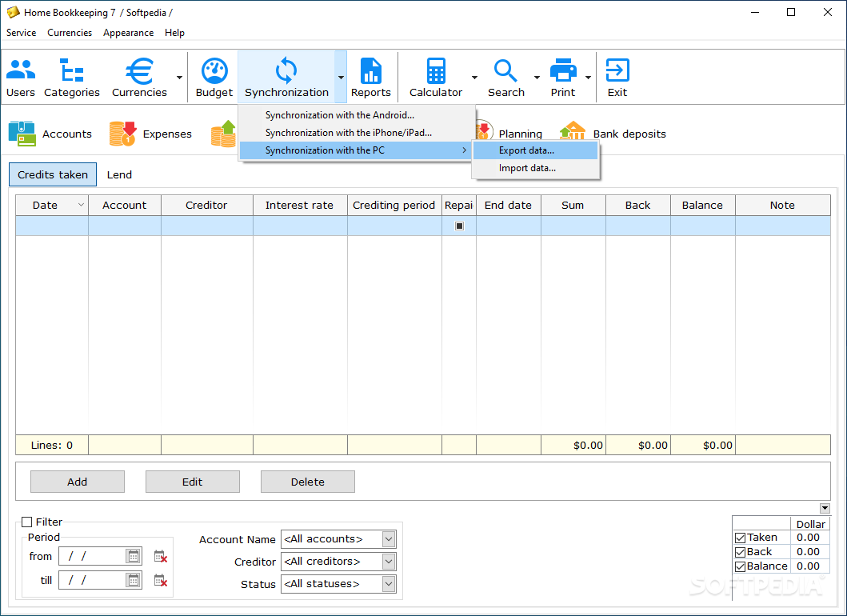Screen dimensions: 847x616
Task: Switch to the Lend tab
Action: click(119, 174)
